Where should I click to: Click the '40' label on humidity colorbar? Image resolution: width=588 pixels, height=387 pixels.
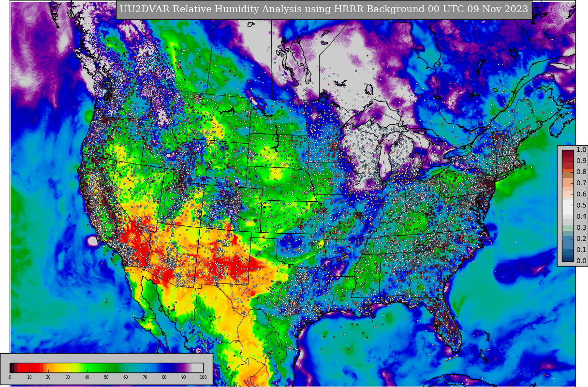coord(87,377)
